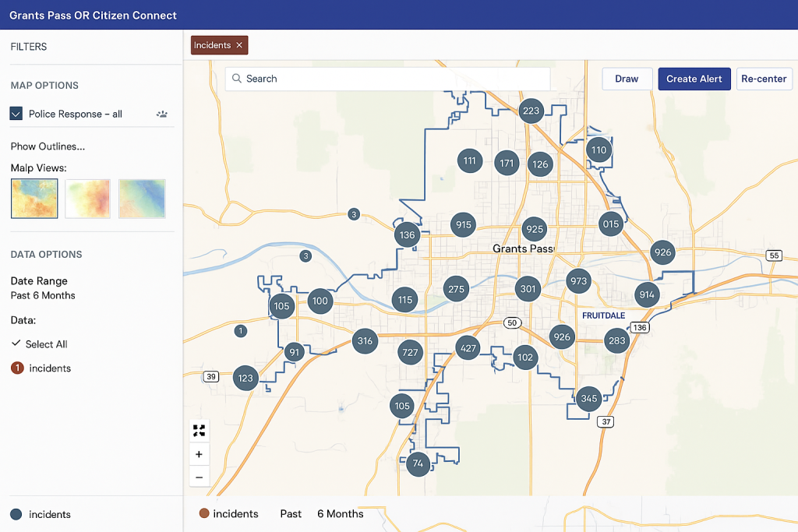Viewport: 798px width, 532px height.
Task: Open the 301 incident cluster
Action: [528, 289]
